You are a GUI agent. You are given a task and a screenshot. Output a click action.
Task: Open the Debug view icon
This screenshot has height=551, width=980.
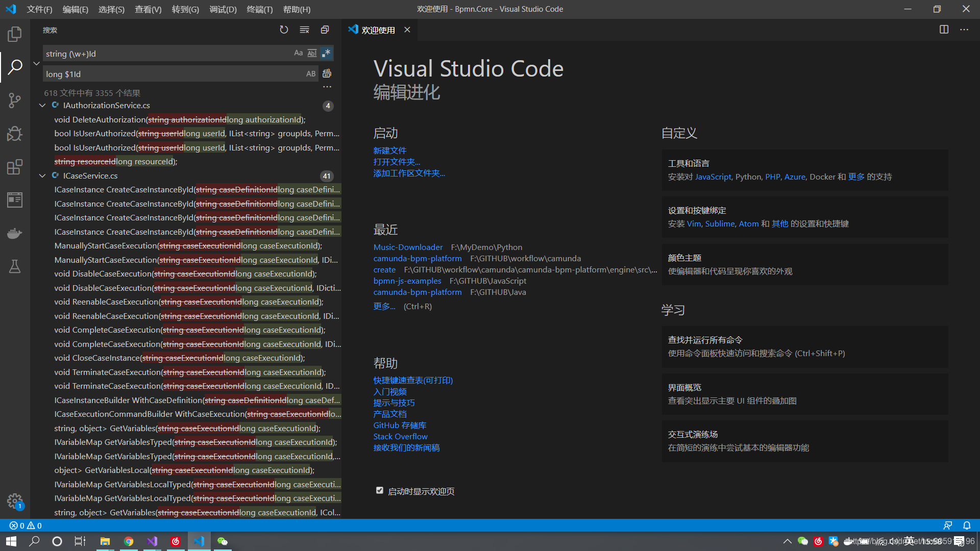[x=15, y=134]
